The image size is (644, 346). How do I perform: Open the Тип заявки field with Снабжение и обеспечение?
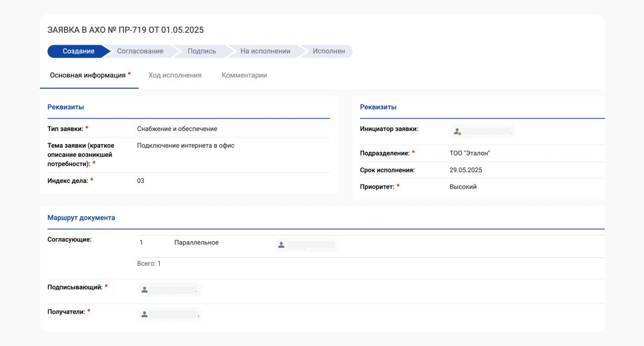tap(177, 129)
